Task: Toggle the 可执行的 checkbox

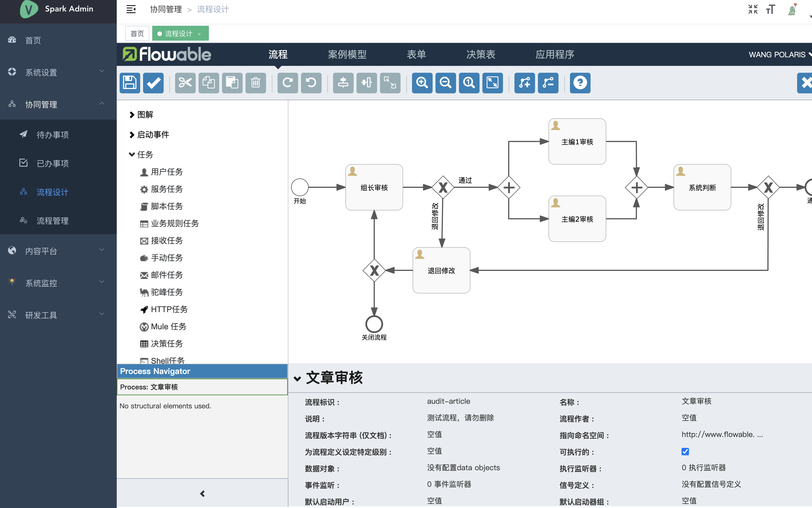Action: pos(685,452)
